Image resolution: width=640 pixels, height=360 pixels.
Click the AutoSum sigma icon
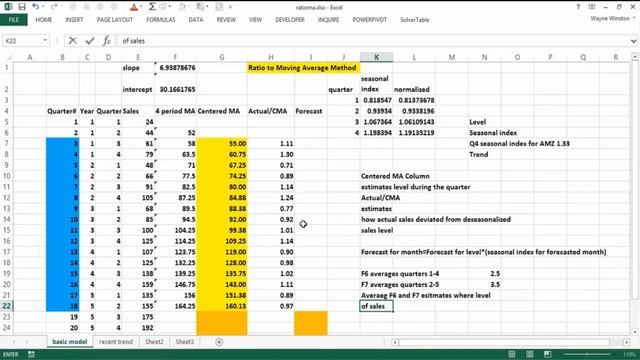click(x=152, y=7)
